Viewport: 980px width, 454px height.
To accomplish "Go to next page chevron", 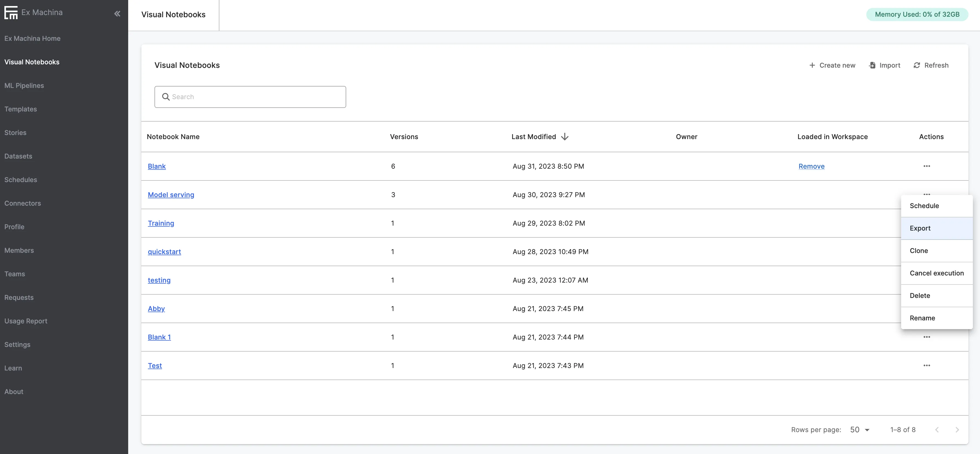I will click(x=957, y=430).
